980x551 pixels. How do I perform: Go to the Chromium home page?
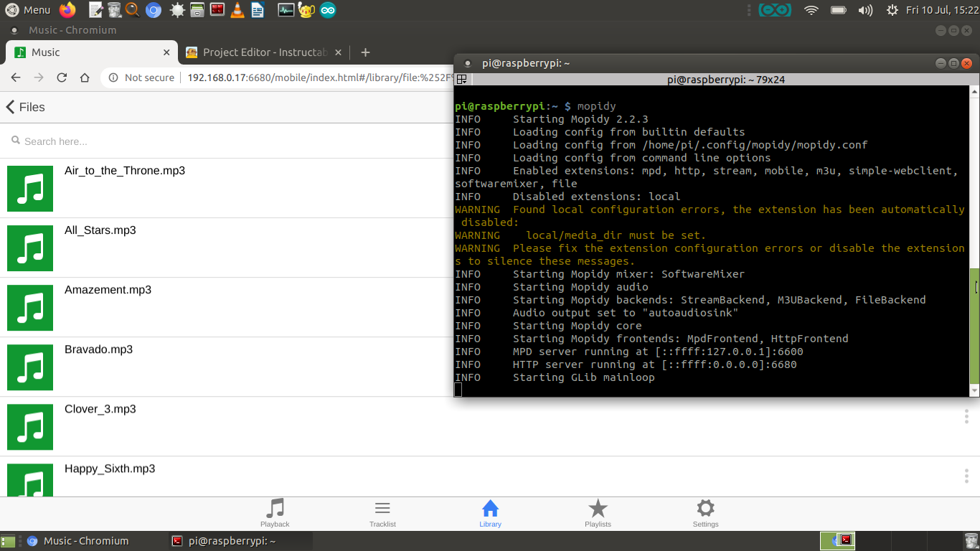point(85,77)
